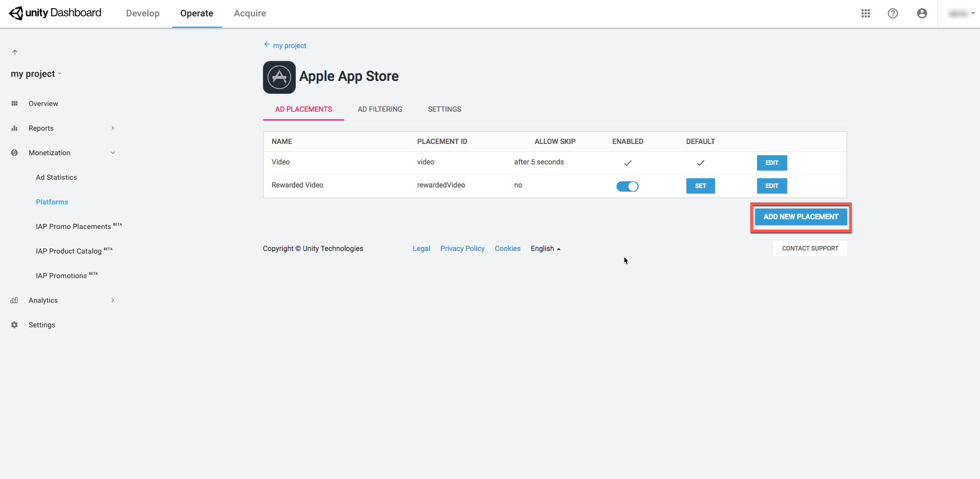Open the help question mark icon
The image size is (980, 479).
point(893,13)
